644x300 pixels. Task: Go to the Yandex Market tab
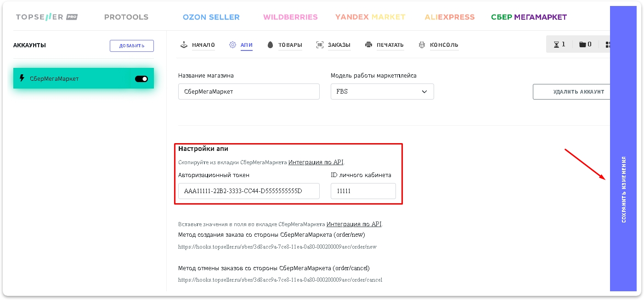click(x=370, y=17)
